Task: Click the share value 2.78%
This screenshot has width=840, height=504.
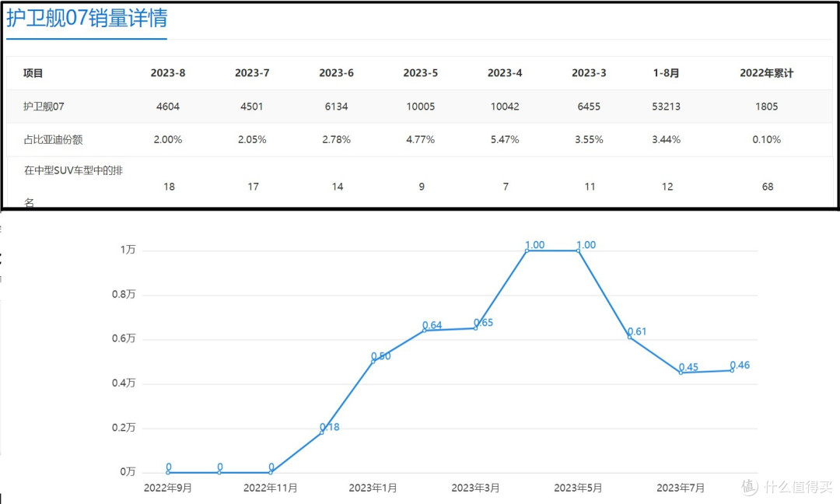Action: [x=336, y=139]
